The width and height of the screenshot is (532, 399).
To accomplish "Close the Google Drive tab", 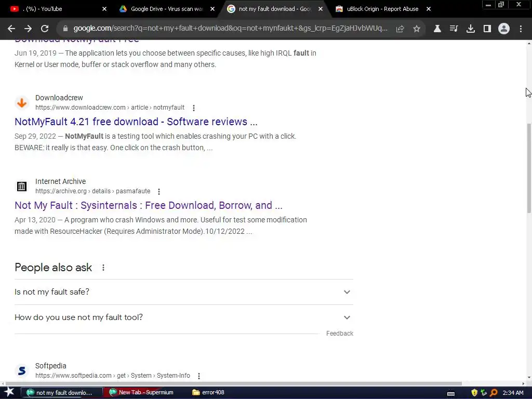I will tap(212, 9).
